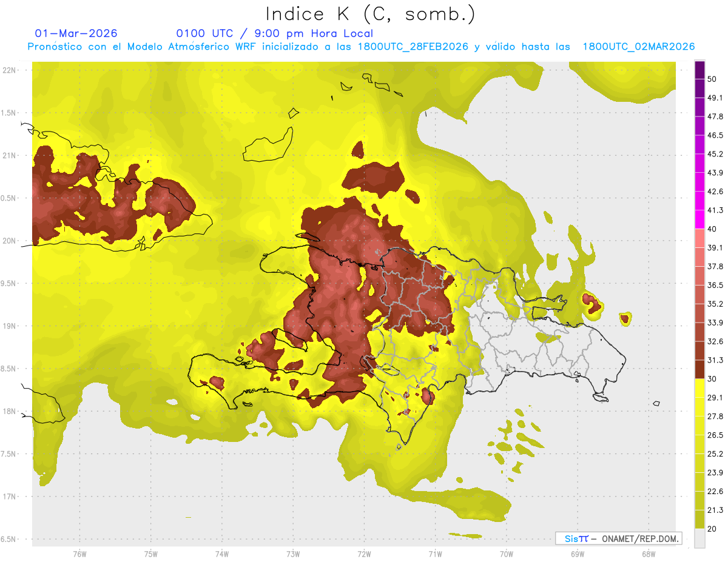The height and width of the screenshot is (562, 728).
Task: Click the legend value '23.9'
Action: pos(715,473)
